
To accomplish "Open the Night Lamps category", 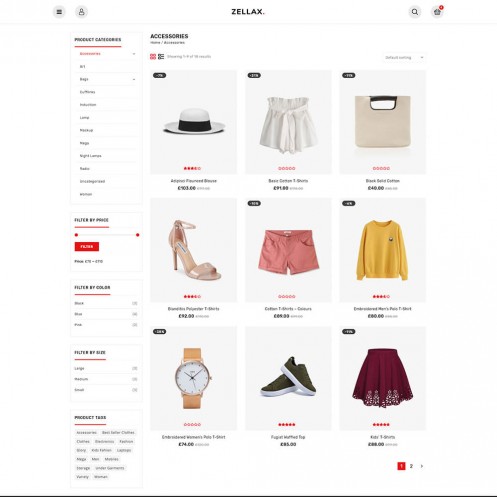I will click(90, 156).
